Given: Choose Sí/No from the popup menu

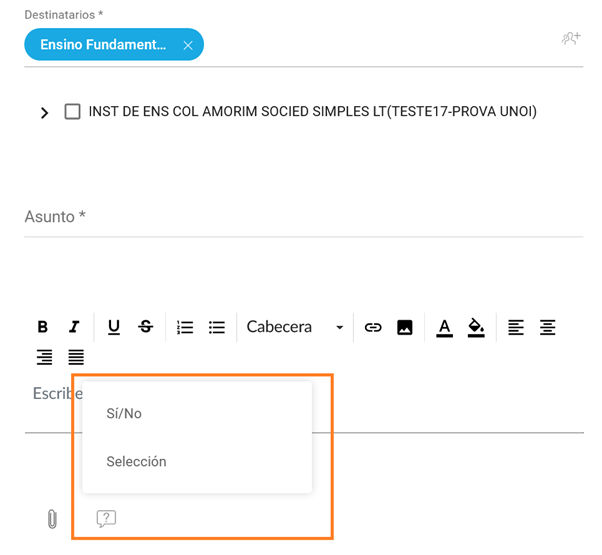Looking at the screenshot, I should (x=124, y=413).
